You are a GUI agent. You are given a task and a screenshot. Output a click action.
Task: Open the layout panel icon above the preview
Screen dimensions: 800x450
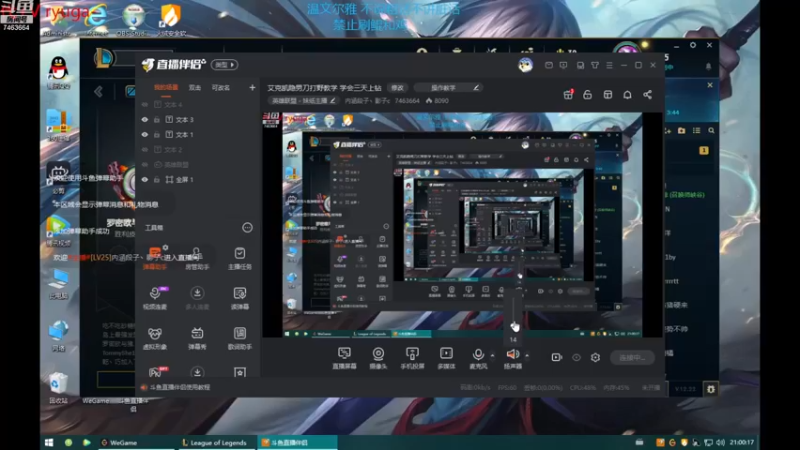pyautogui.click(x=608, y=95)
